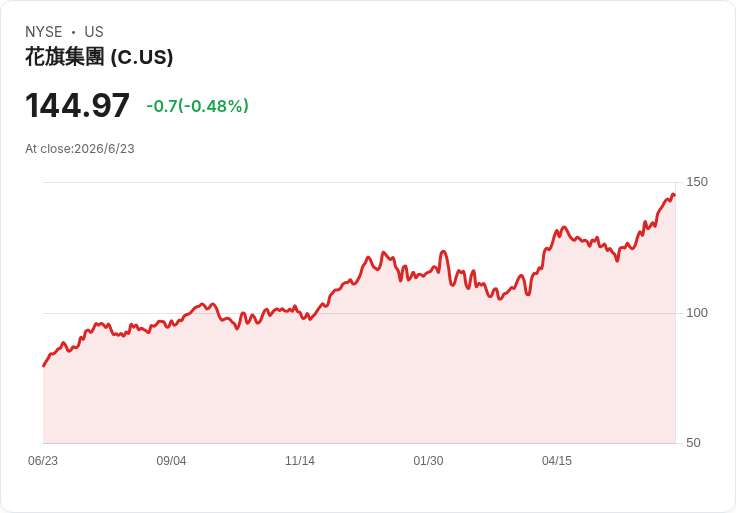Click the 06/23 date axis label

pos(43,461)
